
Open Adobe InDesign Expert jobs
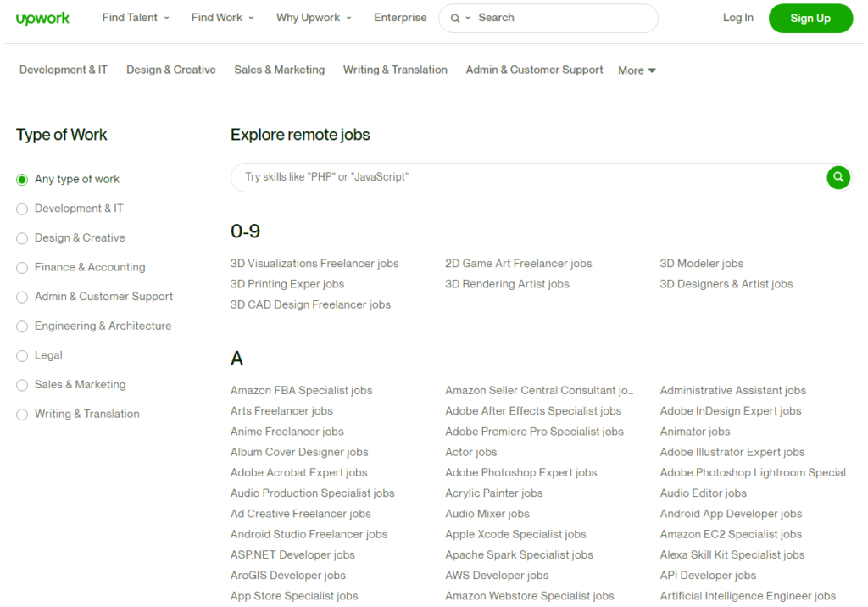731,411
